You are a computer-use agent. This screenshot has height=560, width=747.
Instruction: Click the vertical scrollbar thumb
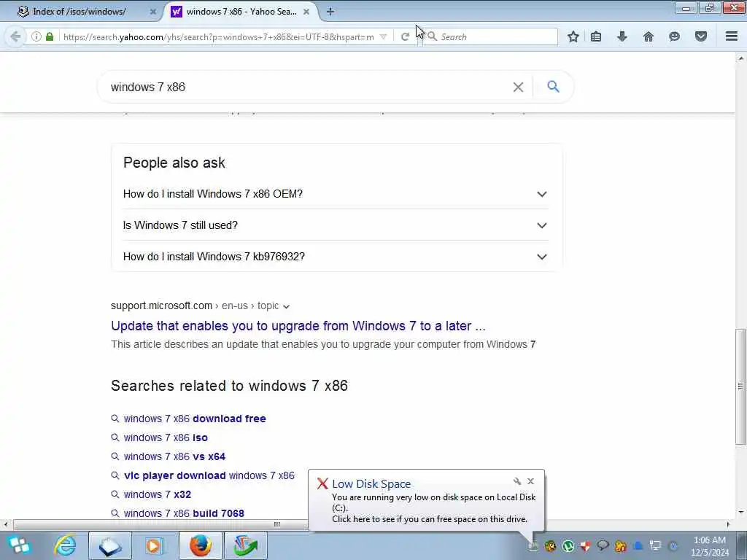click(x=740, y=386)
